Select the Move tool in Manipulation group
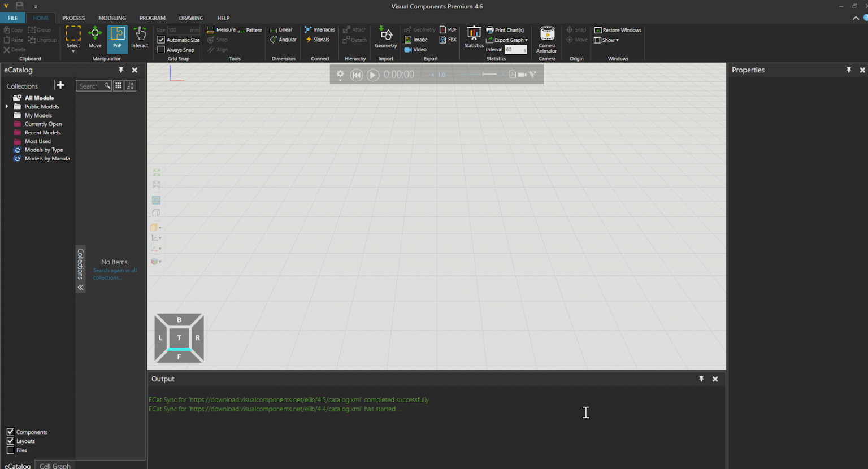 click(x=95, y=38)
